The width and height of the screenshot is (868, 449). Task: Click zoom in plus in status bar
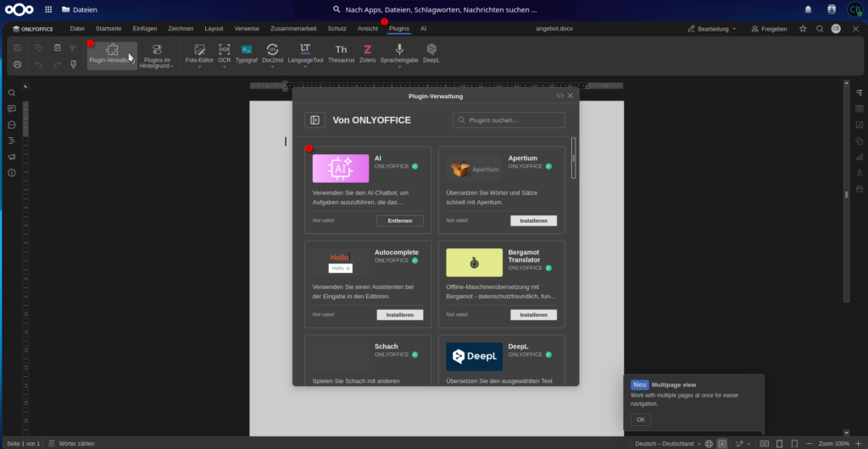point(856,443)
